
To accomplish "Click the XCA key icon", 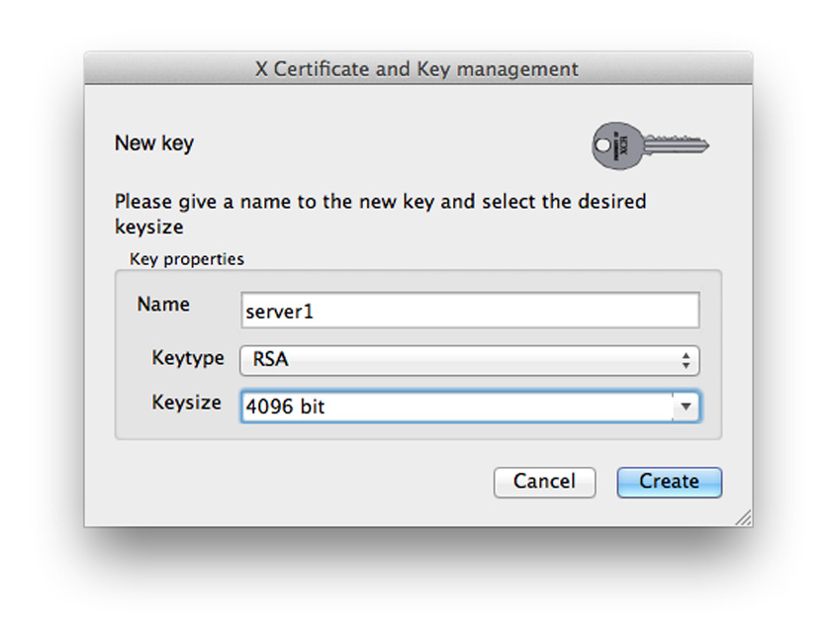I will [x=649, y=145].
